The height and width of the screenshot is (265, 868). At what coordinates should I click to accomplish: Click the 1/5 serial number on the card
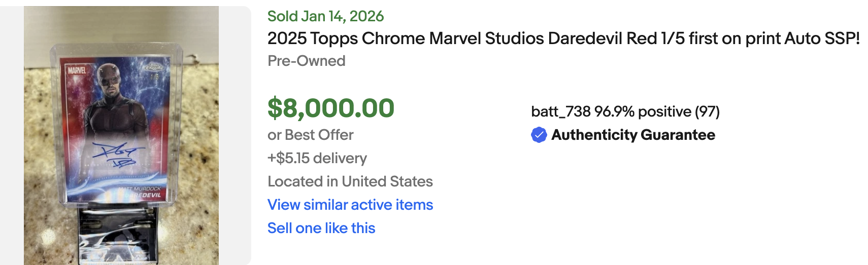tap(154, 77)
